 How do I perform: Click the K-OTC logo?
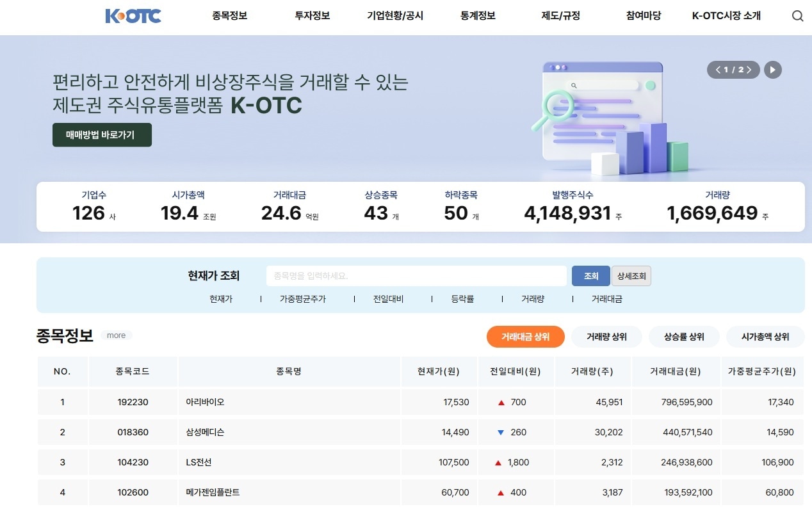tap(132, 15)
